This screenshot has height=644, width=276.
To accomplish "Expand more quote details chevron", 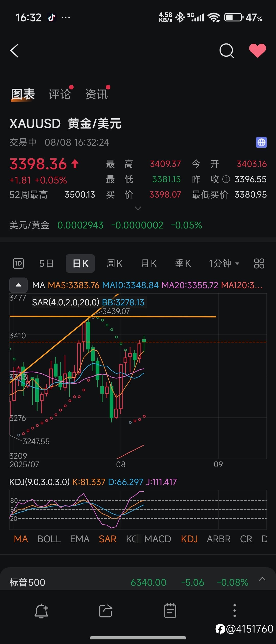I will (138, 208).
